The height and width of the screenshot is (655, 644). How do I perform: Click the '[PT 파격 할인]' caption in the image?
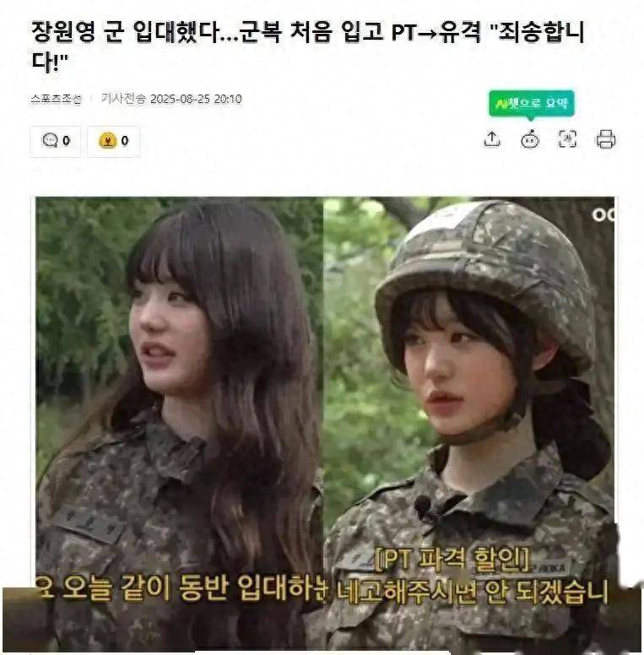[452, 560]
